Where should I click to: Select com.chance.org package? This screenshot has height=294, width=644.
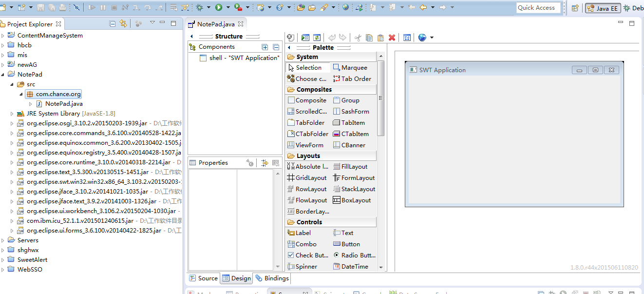click(54, 94)
